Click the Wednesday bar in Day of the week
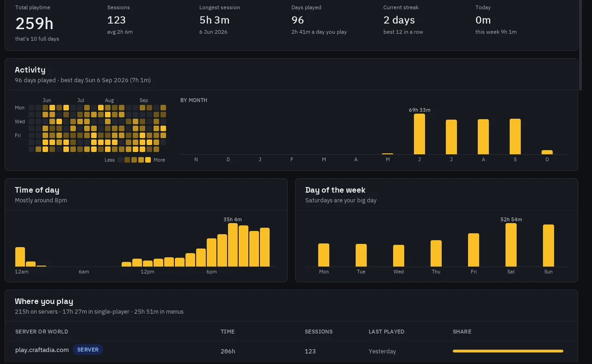The height and width of the screenshot is (364, 592). tap(399, 256)
